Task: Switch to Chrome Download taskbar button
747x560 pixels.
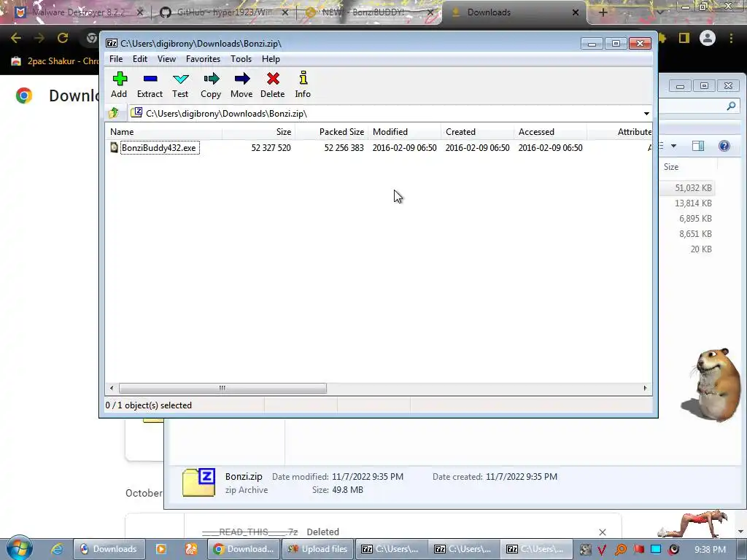Action: tap(244, 549)
